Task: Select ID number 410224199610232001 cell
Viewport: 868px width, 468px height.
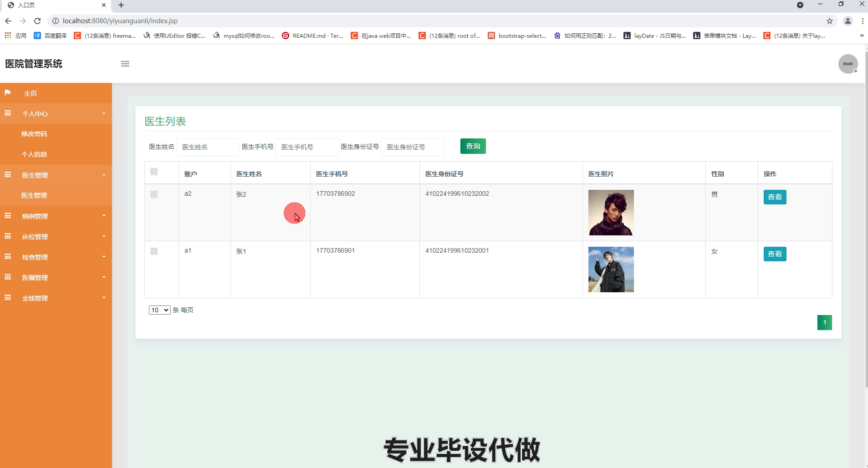Action: pos(501,270)
